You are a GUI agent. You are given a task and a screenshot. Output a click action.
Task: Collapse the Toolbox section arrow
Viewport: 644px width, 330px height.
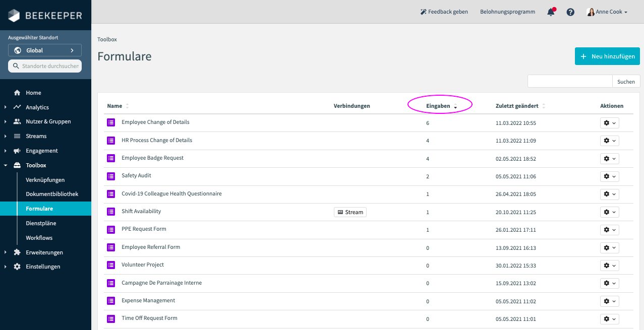coord(5,165)
